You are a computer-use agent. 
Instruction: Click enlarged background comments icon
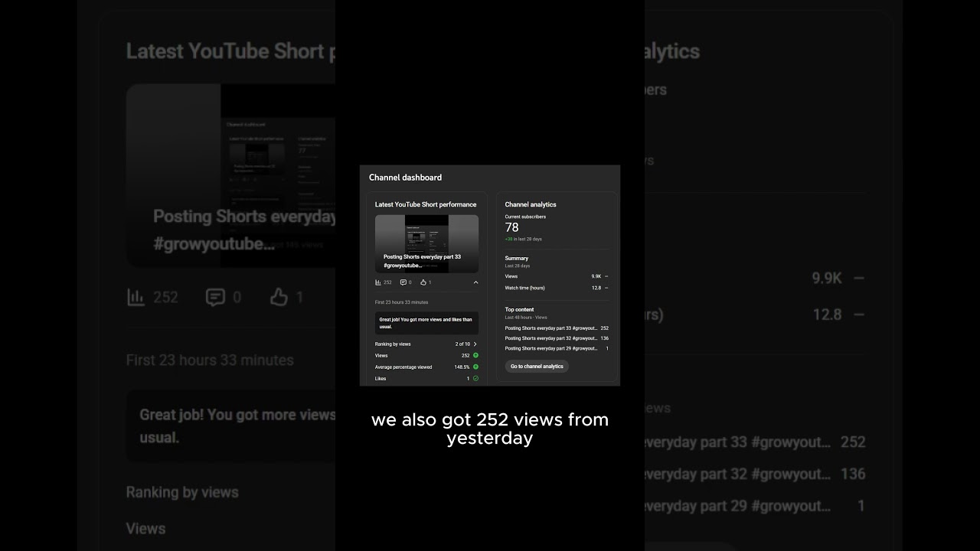[215, 297]
